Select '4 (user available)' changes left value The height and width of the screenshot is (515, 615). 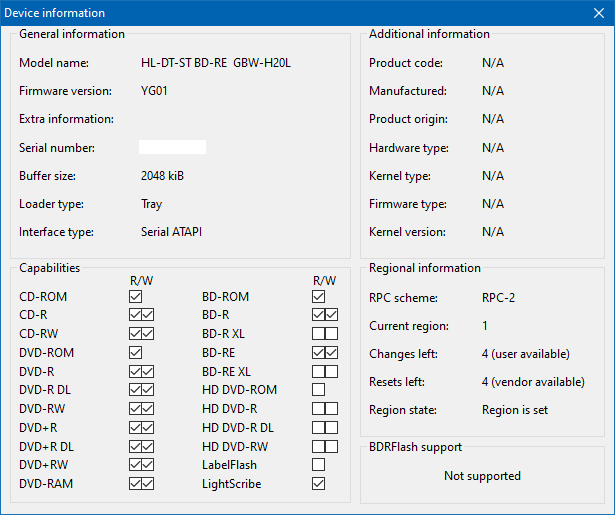[x=526, y=354]
